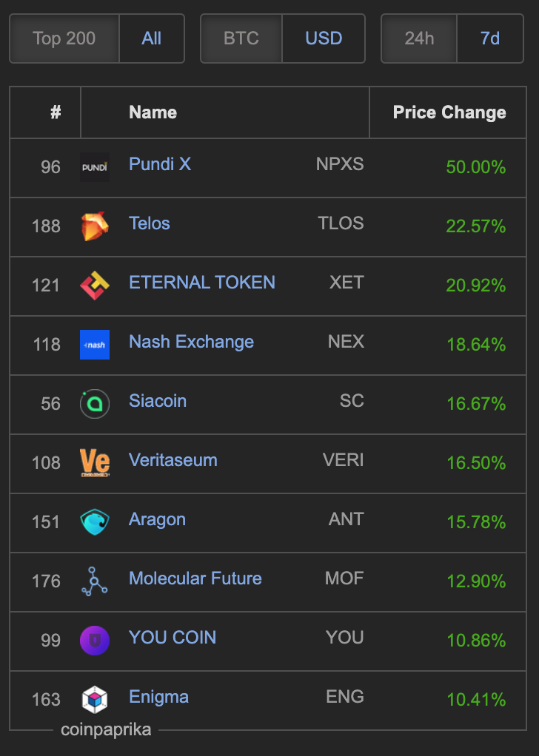Viewport: 539px width, 756px height.
Task: Click the Veritaseum Ve logo
Action: [95, 463]
